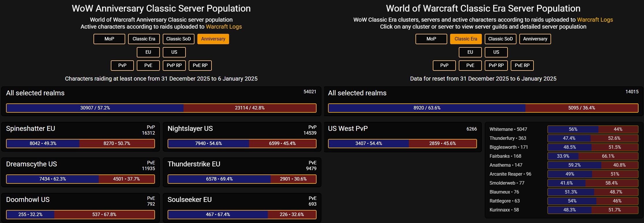Click the 54021 total population count
The width and height of the screenshot is (644, 223).
click(310, 92)
